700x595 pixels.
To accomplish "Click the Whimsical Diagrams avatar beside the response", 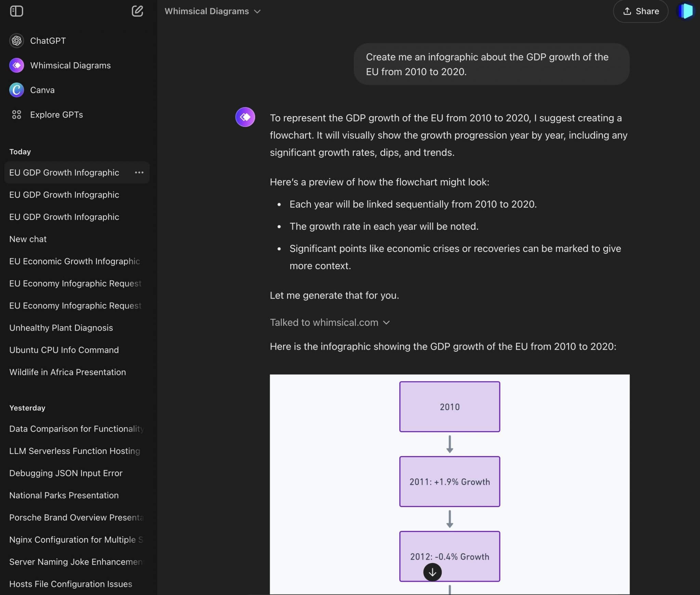I will click(245, 117).
